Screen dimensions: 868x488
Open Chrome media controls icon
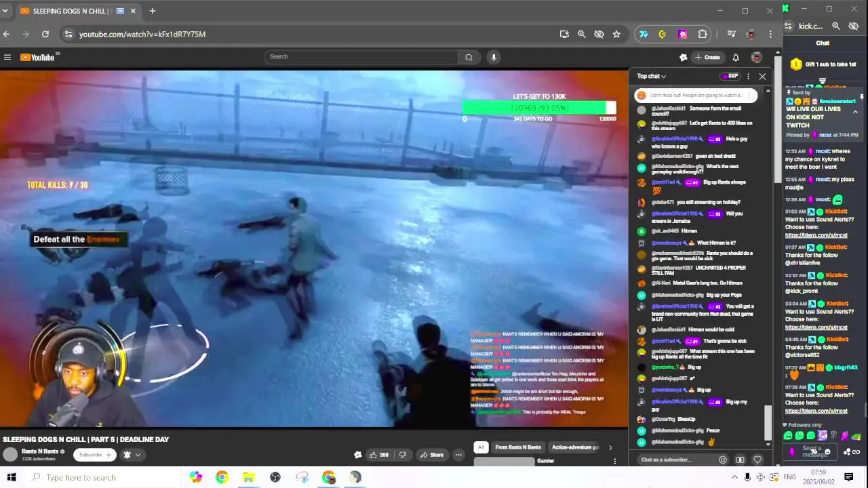click(x=731, y=34)
